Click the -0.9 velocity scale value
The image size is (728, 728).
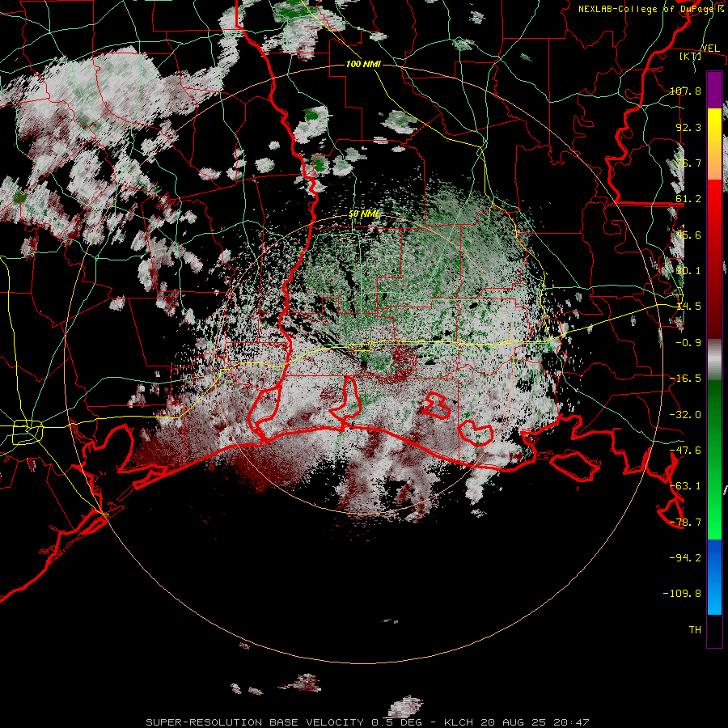click(x=688, y=342)
